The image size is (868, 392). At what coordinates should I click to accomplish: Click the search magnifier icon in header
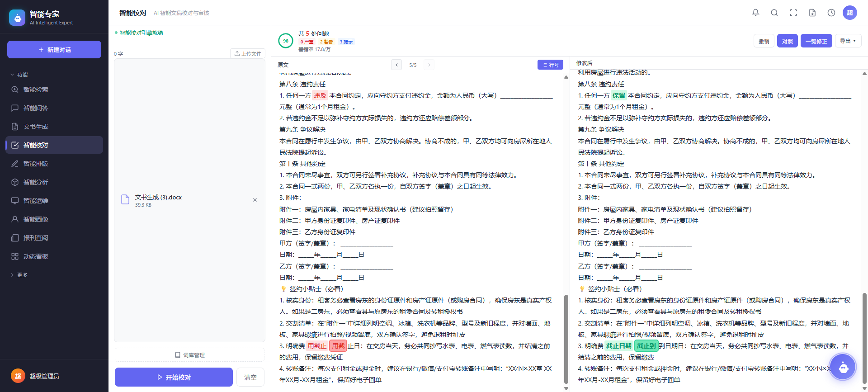774,13
